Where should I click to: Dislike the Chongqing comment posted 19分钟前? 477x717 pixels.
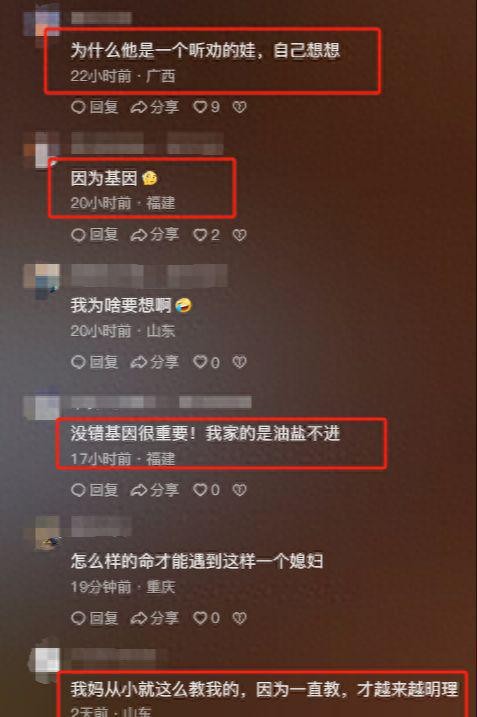coord(239,618)
